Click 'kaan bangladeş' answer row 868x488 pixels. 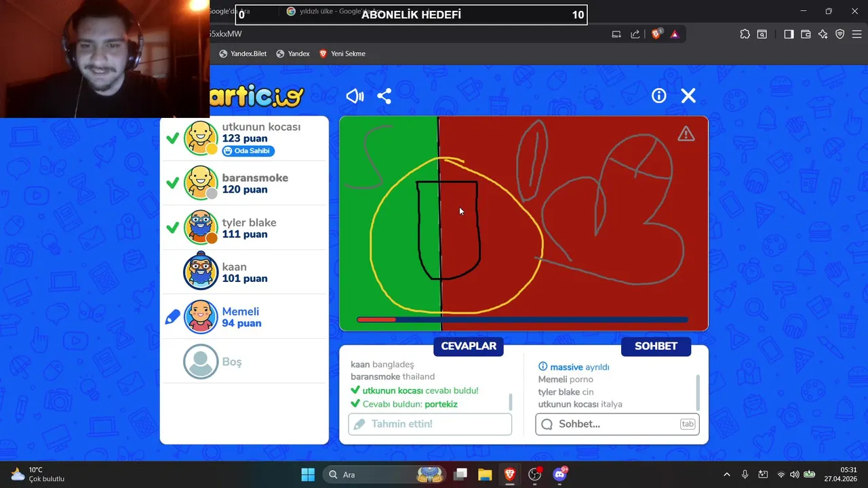(x=382, y=365)
